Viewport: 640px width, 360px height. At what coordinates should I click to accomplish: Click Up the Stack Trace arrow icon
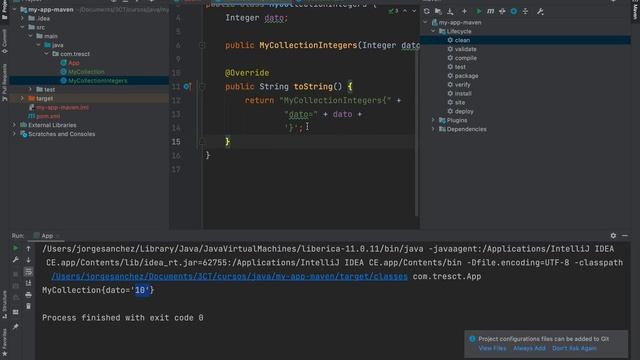click(28, 248)
